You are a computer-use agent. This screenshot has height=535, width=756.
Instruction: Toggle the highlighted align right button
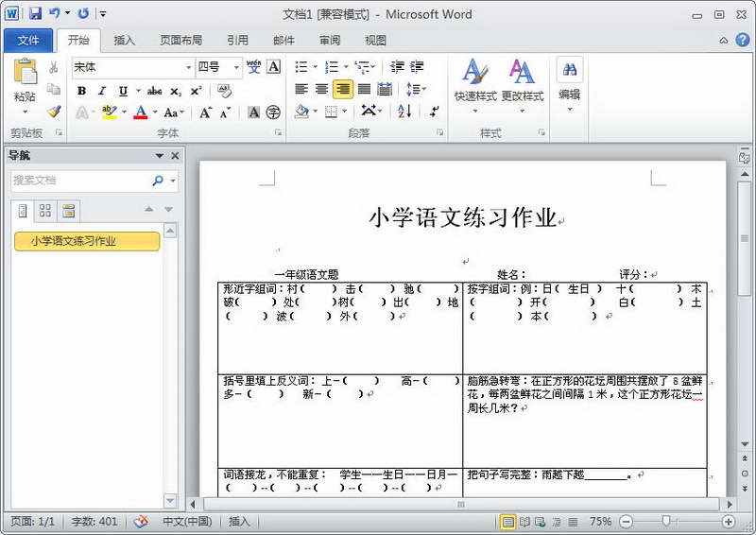coord(342,89)
